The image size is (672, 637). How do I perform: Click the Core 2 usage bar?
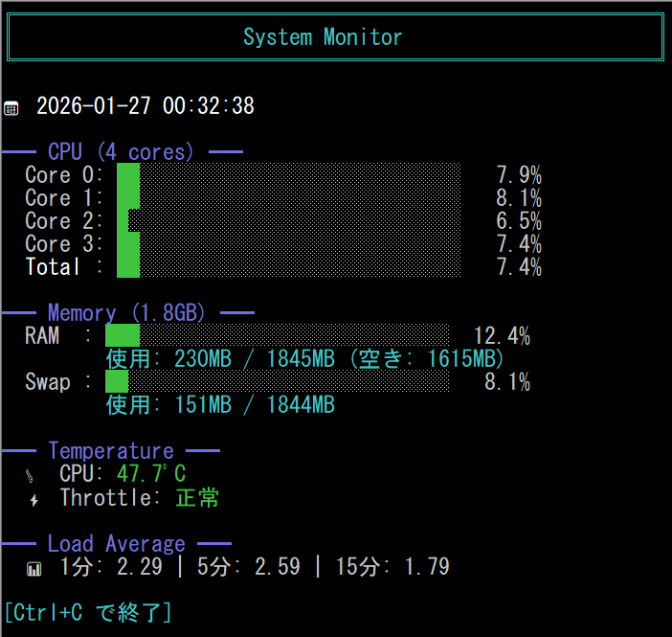click(x=289, y=221)
